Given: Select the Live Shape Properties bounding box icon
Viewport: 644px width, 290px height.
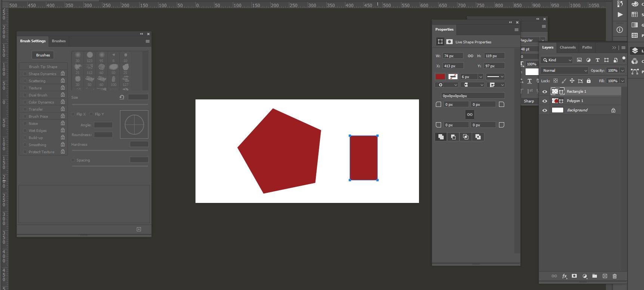Looking at the screenshot, I should pyautogui.click(x=440, y=42).
